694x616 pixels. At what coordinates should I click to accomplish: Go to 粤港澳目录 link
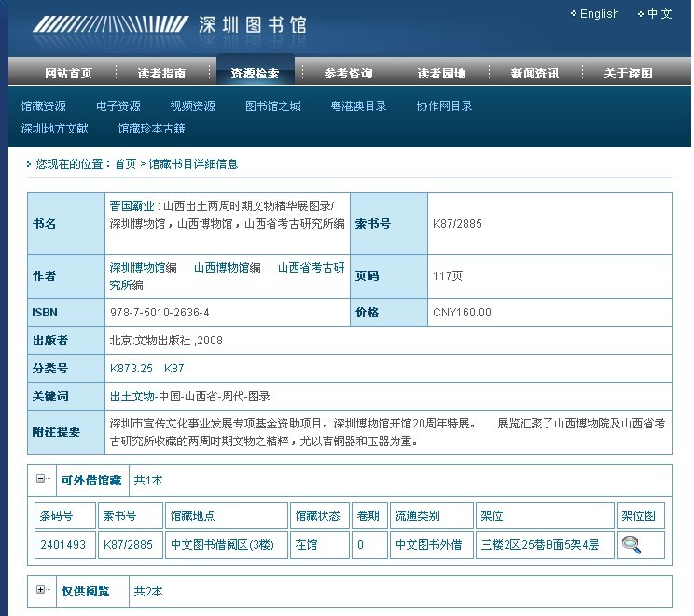(358, 106)
